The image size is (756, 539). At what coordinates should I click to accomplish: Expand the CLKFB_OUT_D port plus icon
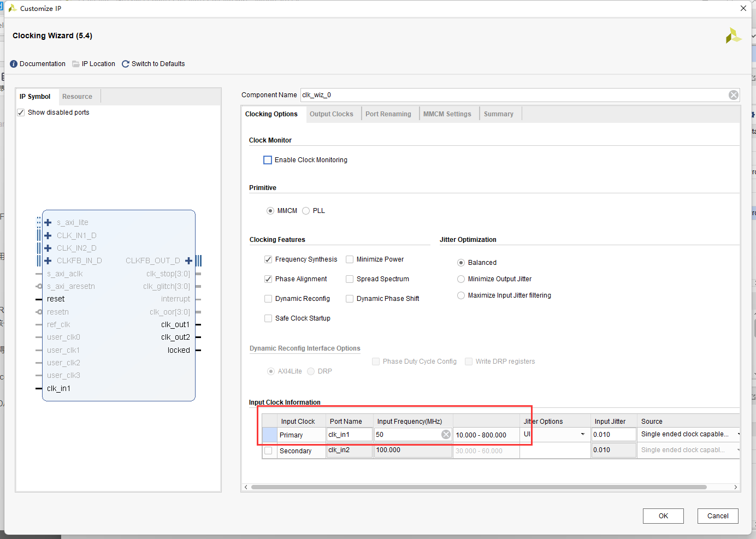point(188,260)
